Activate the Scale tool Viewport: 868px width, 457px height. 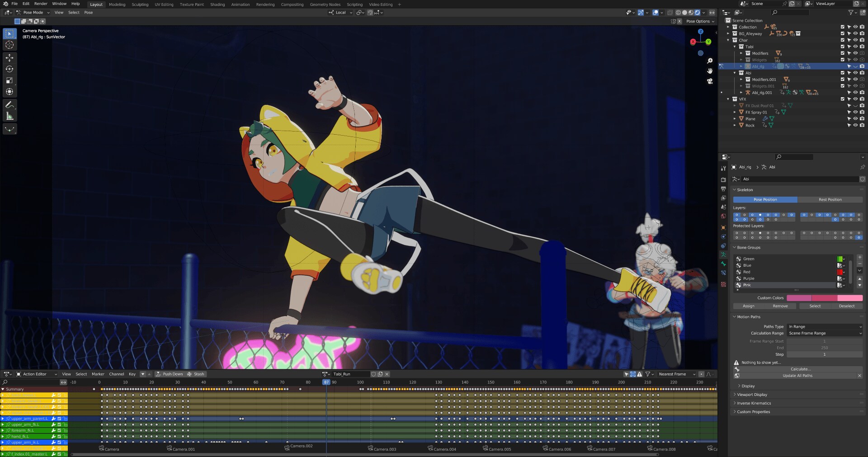[9, 80]
